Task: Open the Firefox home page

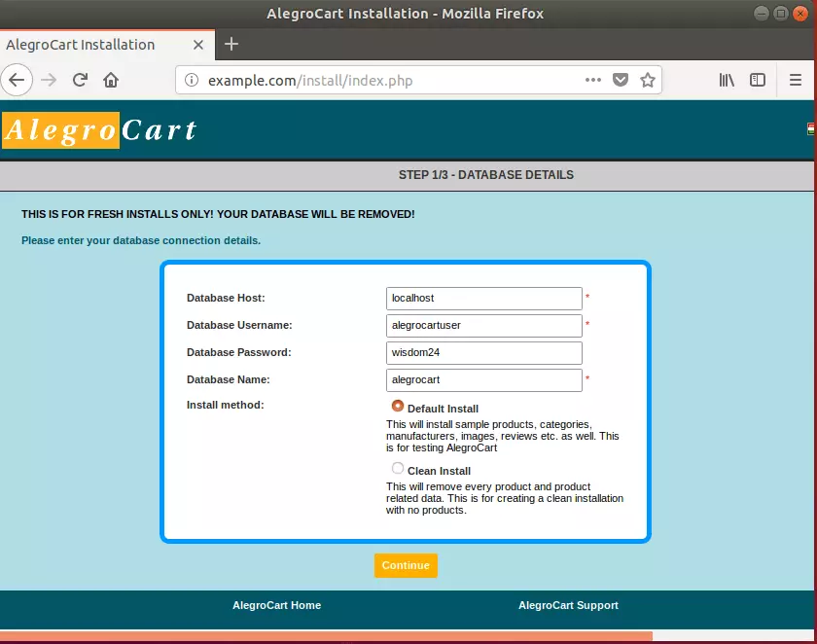Action: pyautogui.click(x=111, y=80)
